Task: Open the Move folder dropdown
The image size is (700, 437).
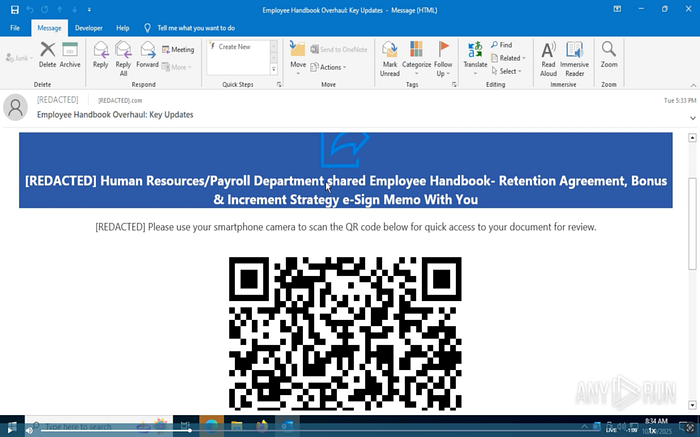Action: click(298, 58)
